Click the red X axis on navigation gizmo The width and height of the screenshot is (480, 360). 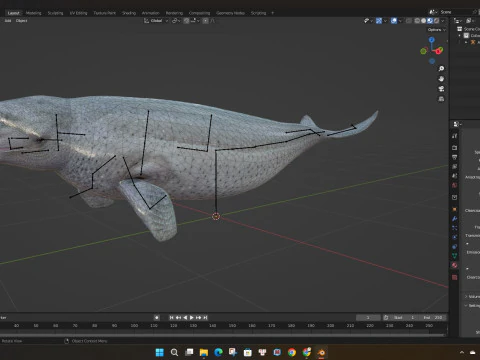click(x=439, y=51)
